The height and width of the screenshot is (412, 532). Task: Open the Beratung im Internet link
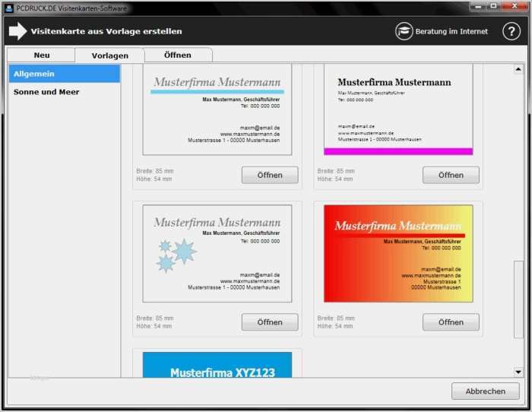click(451, 32)
